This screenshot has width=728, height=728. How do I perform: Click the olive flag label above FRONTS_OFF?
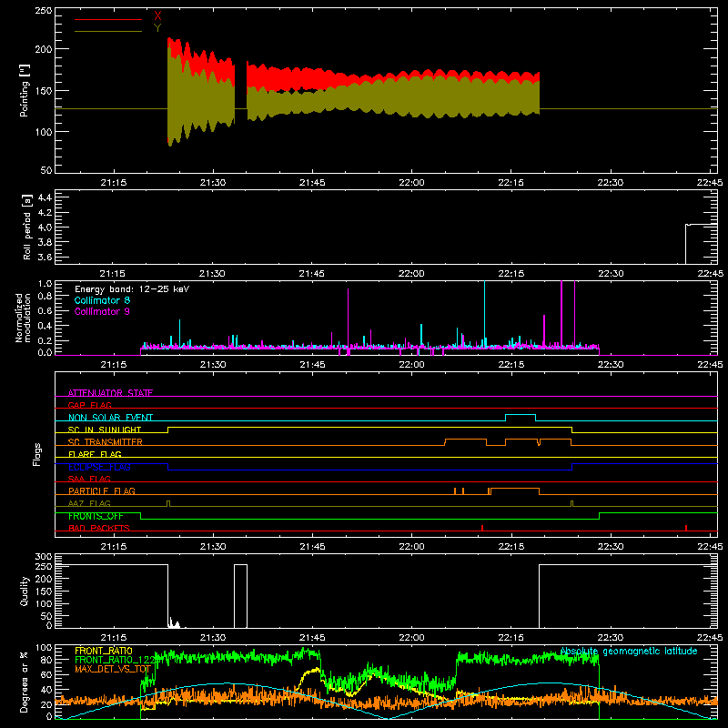[x=89, y=503]
